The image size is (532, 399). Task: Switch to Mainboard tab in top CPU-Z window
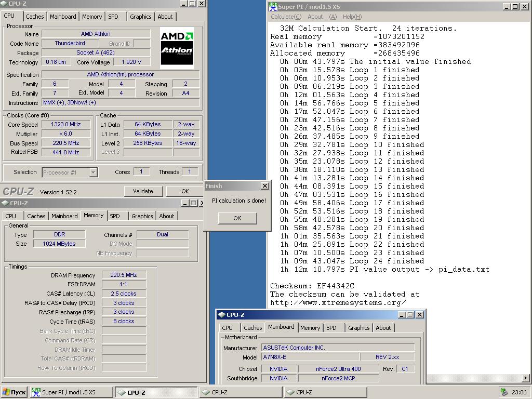[63, 17]
